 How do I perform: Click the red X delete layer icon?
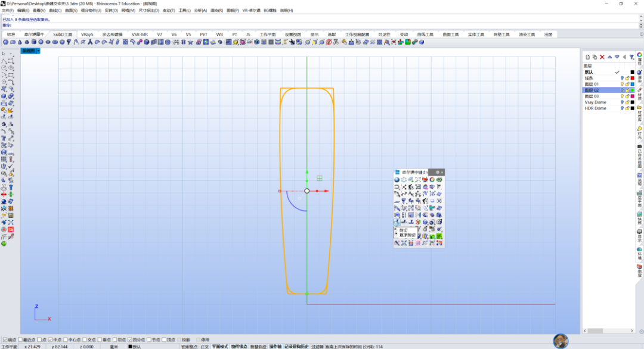[602, 57]
